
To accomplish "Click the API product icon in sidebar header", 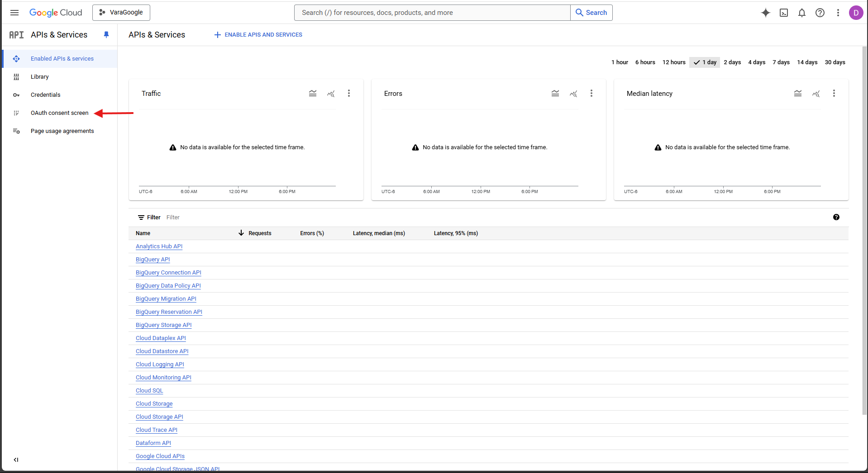I will coord(17,35).
